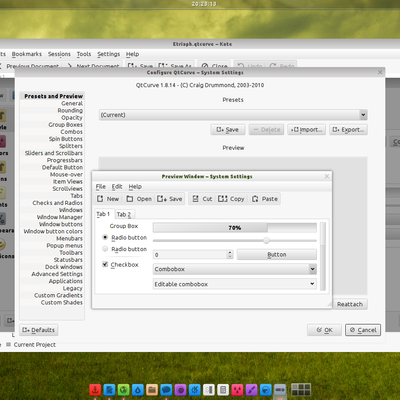Open the green globe browser dock icon
Viewport: 400px width, 400px height.
[123, 389]
